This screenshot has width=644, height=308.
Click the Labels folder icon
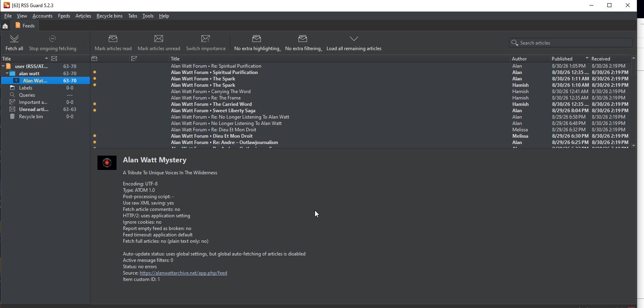pos(12,88)
